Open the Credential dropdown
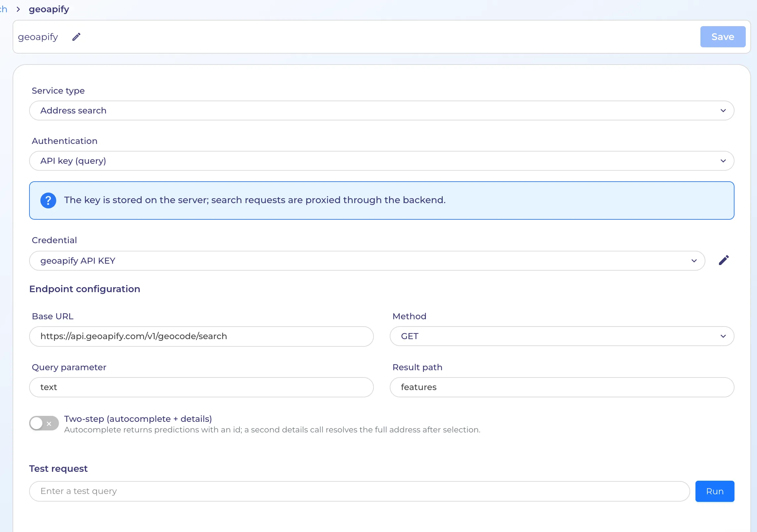 pyautogui.click(x=367, y=261)
